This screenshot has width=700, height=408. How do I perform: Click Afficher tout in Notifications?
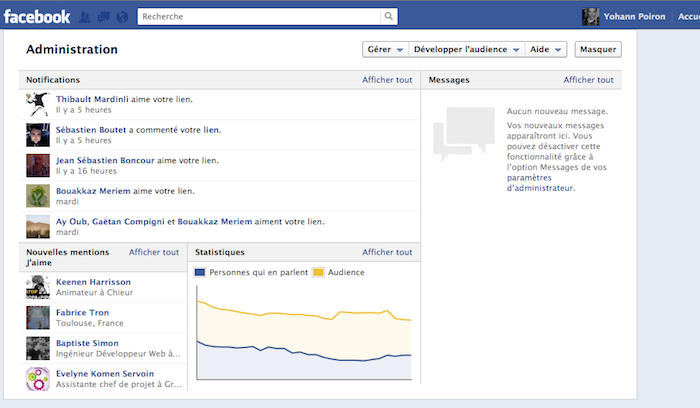pyautogui.click(x=387, y=80)
